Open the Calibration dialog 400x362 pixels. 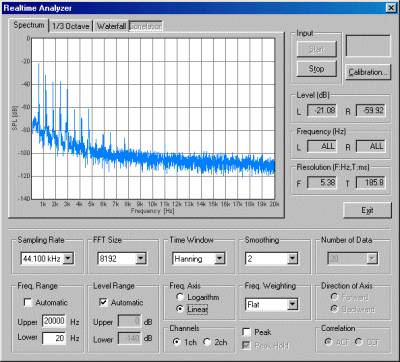pyautogui.click(x=368, y=72)
